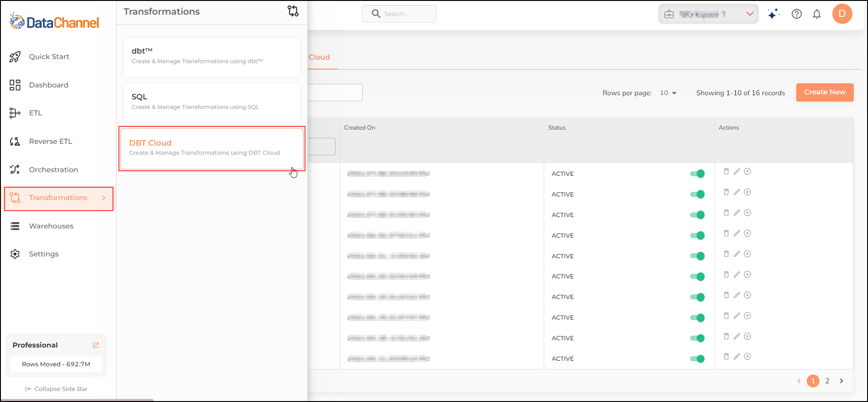Delete the first table row
The image size is (868, 402).
point(726,172)
